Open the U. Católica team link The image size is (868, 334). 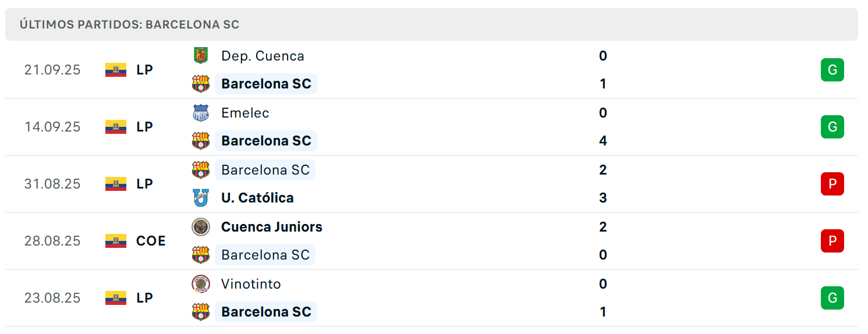coord(257,198)
